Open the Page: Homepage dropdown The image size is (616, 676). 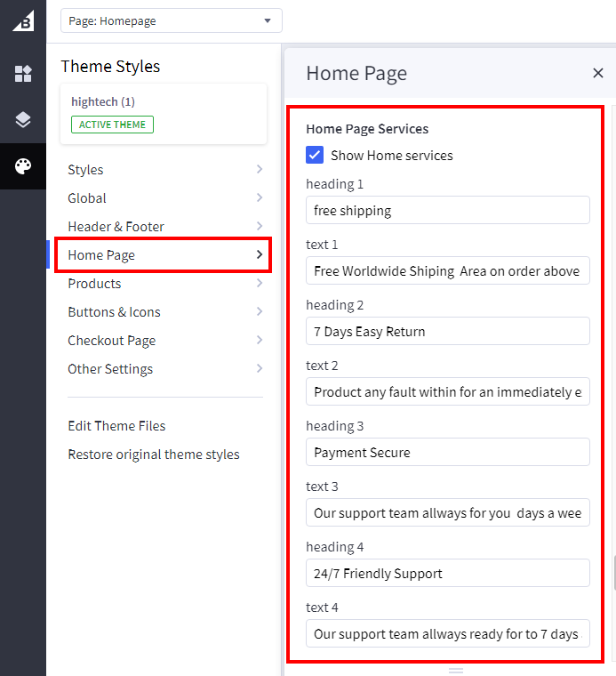pos(171,20)
